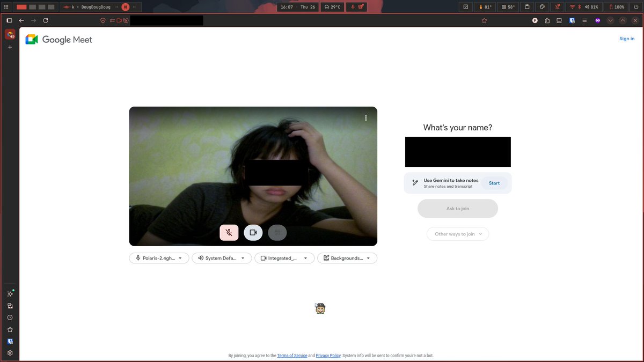Skip to the previous media track
This screenshot has height=362, width=644.
pyautogui.click(x=116, y=7)
